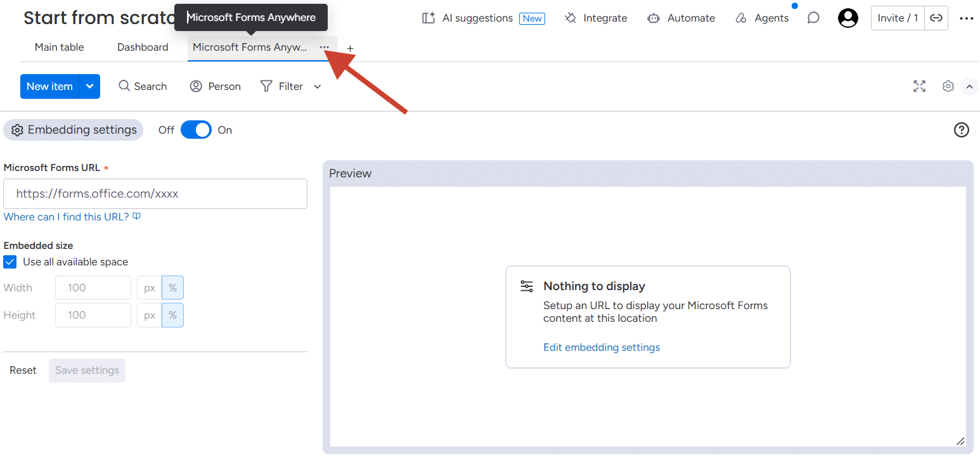Screen dimensions: 980x463
Task: Add a new board view
Action: coord(350,48)
